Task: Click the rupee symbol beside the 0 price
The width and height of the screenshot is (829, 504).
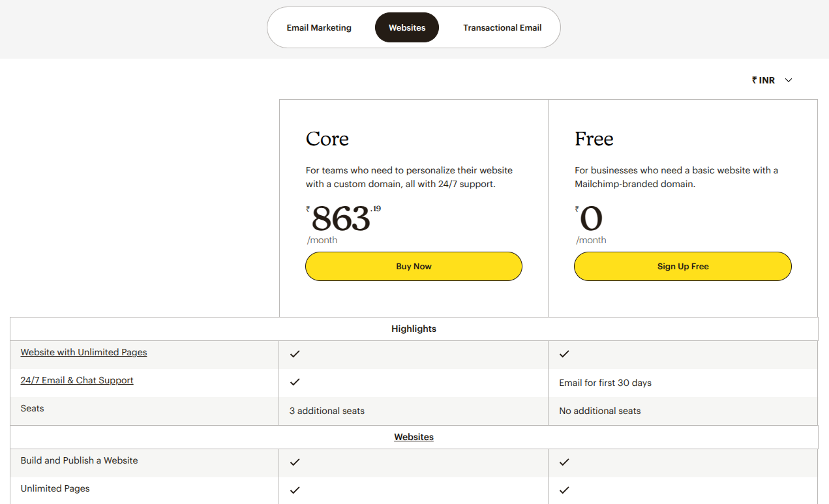Action: click(x=577, y=209)
